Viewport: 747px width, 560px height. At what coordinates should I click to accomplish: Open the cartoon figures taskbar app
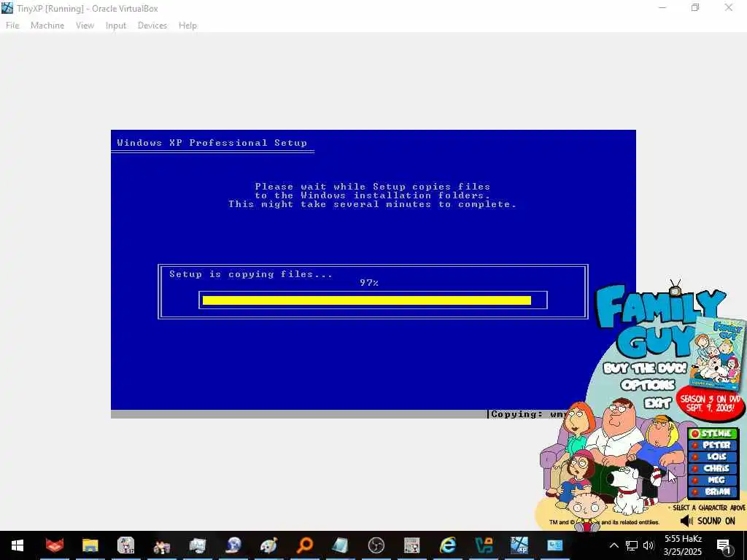coord(161,545)
